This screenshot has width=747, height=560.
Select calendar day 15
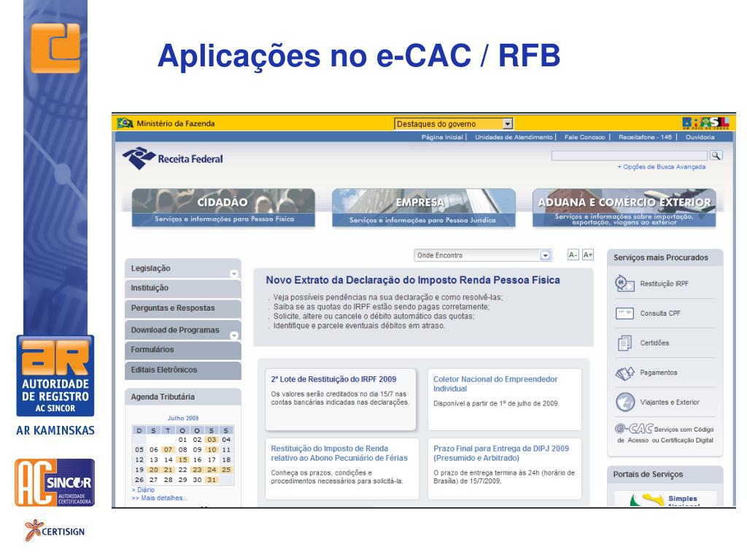tap(182, 460)
